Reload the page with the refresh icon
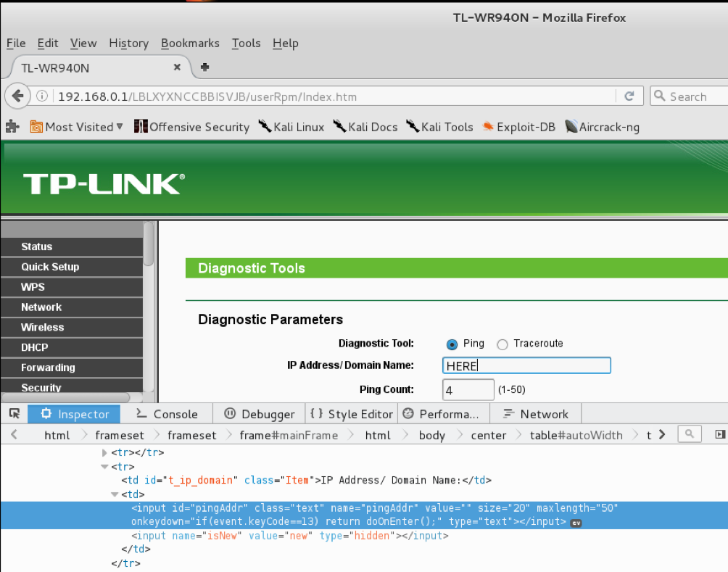Image resolution: width=728 pixels, height=572 pixels. (x=629, y=96)
